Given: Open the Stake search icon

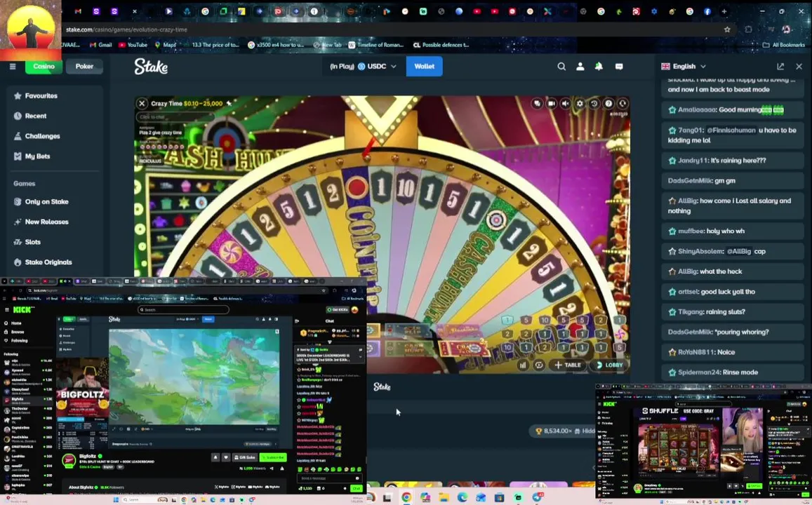Looking at the screenshot, I should [x=561, y=66].
